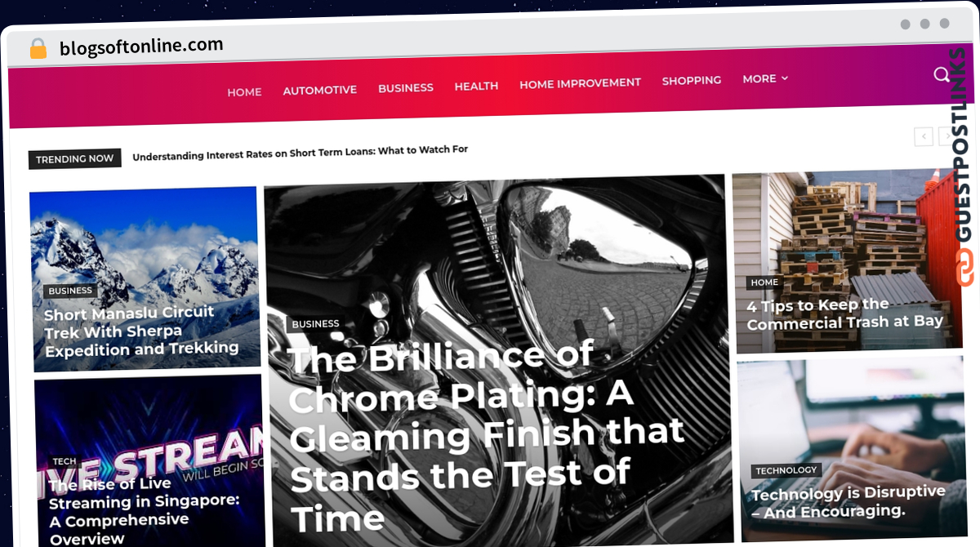Expand the MORE menu chevron
Image resolution: width=980 pixels, height=547 pixels.
pos(785,78)
